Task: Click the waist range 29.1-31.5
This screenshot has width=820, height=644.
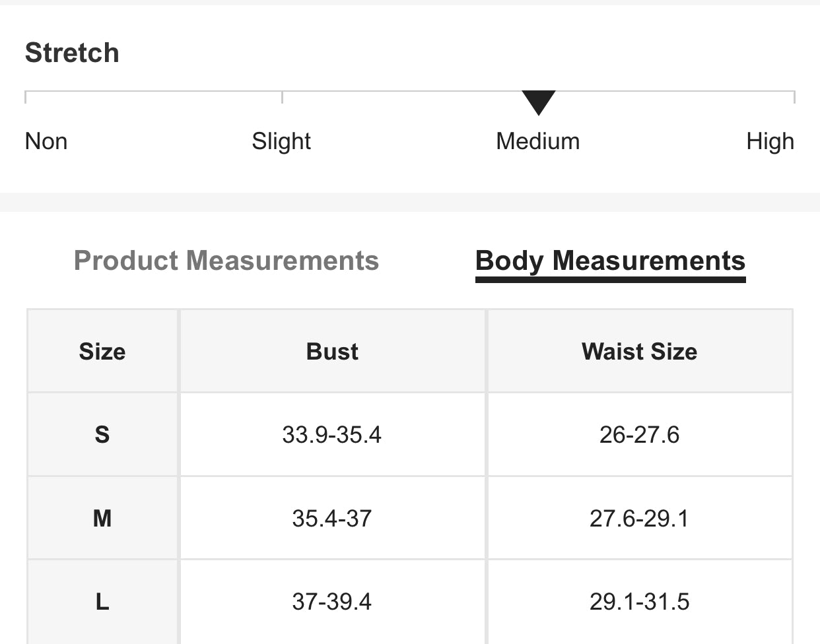Action: (639, 602)
